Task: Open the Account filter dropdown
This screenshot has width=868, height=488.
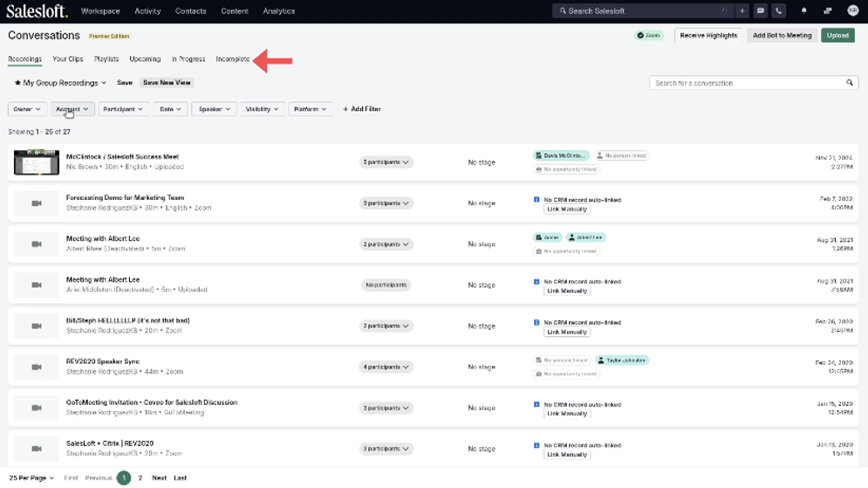Action: point(72,109)
